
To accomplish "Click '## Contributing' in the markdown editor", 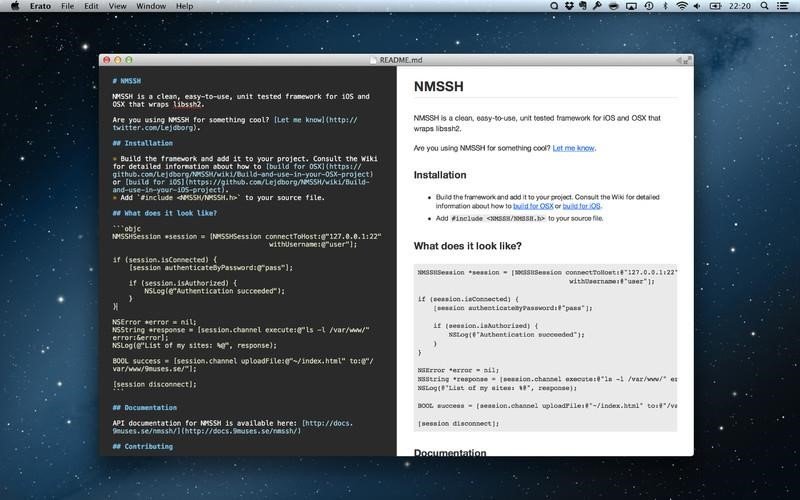I will (x=142, y=446).
